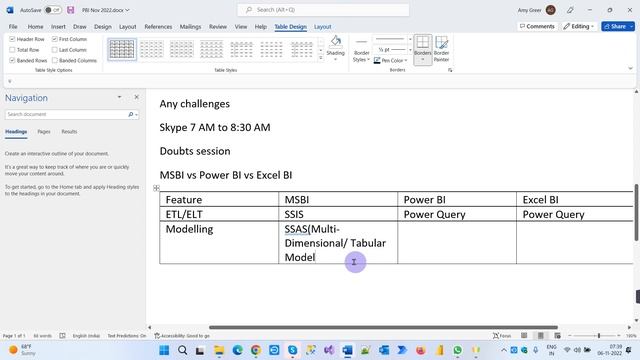Screen dimensions: 640x360
Task: Click the 'Doubts session' line
Action: click(x=195, y=151)
